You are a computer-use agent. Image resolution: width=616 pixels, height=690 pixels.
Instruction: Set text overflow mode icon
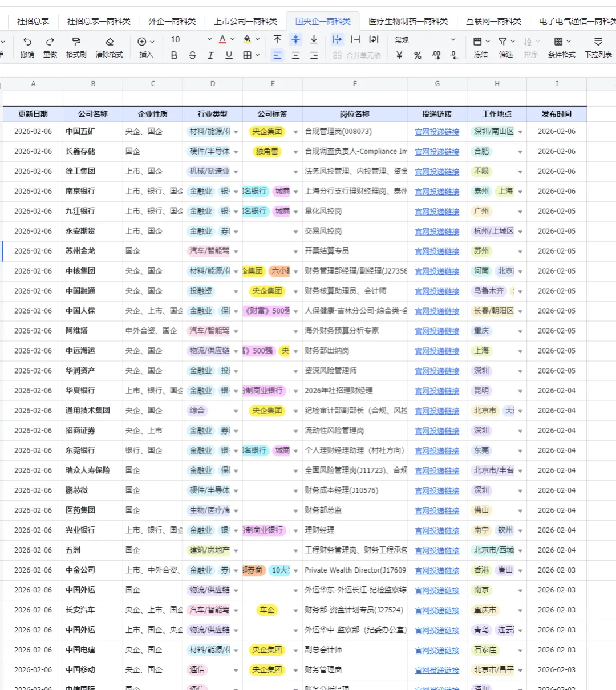(337, 39)
